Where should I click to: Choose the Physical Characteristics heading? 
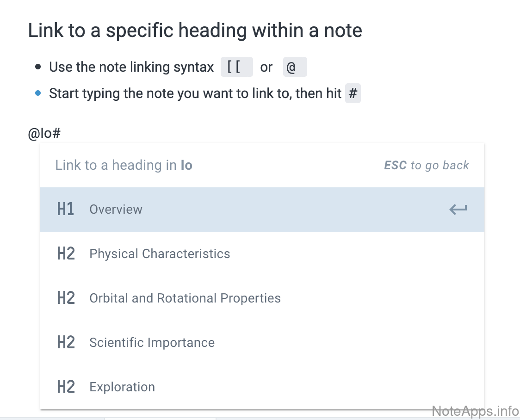[160, 254]
